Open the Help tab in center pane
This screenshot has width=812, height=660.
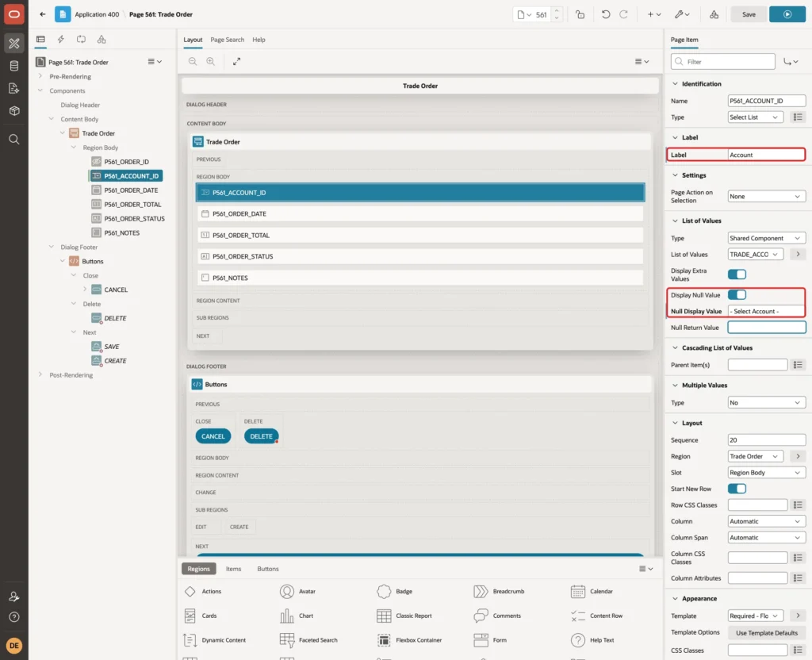click(259, 40)
